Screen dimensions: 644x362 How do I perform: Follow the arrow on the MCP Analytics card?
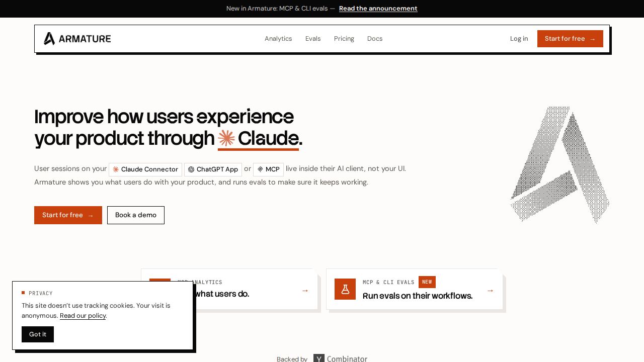(305, 291)
